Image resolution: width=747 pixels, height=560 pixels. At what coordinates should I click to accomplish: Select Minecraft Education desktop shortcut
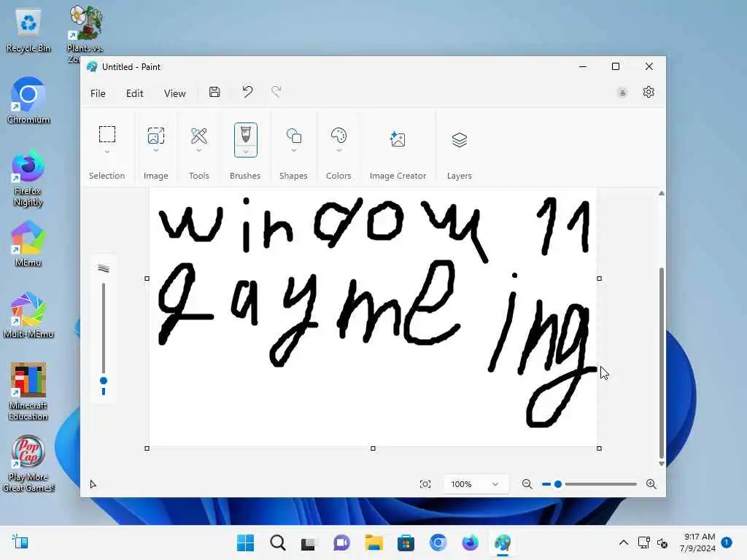pyautogui.click(x=28, y=392)
